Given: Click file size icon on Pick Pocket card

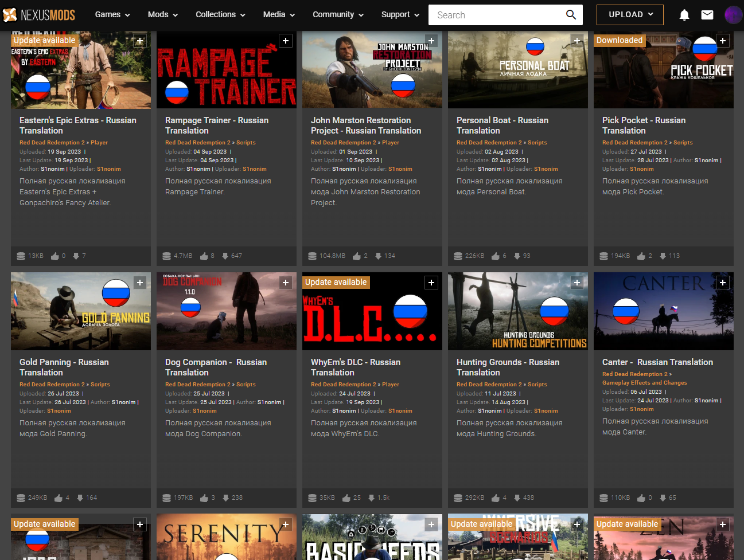Looking at the screenshot, I should (x=603, y=256).
